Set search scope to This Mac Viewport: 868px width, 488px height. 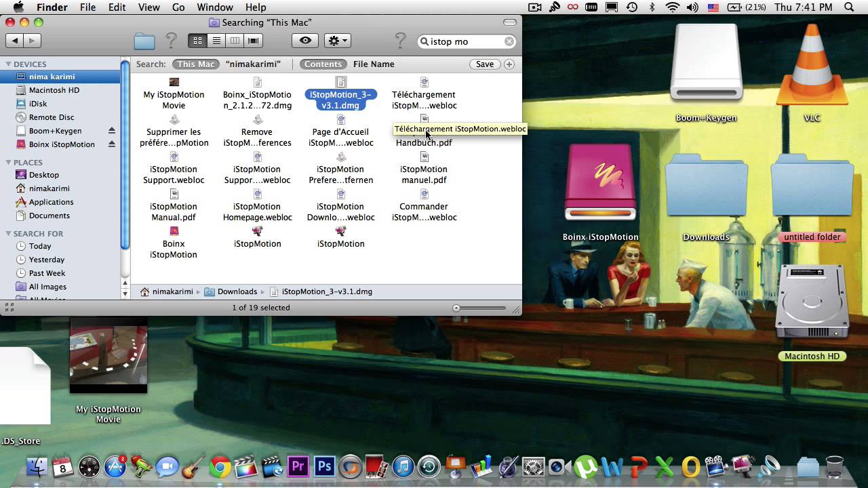(x=196, y=64)
